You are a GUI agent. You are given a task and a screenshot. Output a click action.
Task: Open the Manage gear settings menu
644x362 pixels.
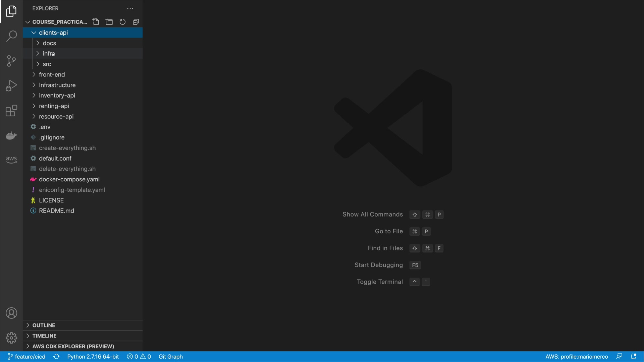click(11, 338)
